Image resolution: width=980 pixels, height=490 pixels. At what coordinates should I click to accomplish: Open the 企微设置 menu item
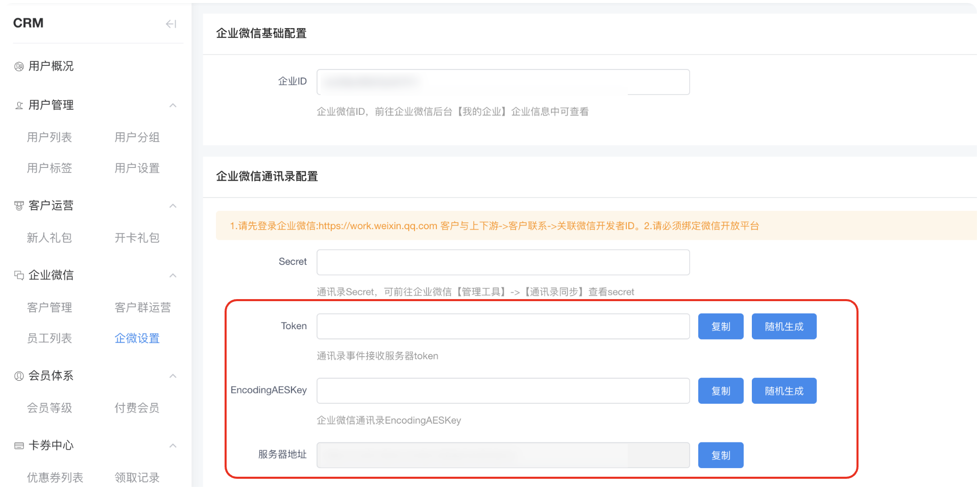pos(137,338)
